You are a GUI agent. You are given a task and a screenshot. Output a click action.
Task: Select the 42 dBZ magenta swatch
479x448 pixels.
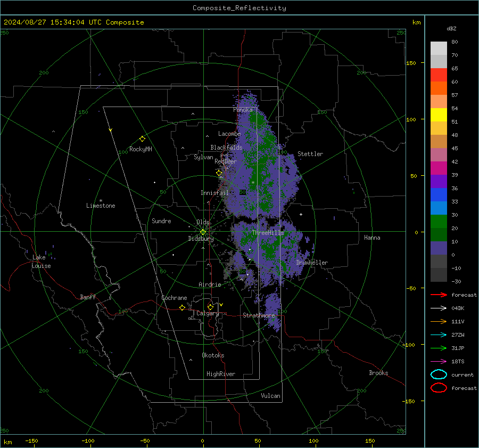(439, 168)
